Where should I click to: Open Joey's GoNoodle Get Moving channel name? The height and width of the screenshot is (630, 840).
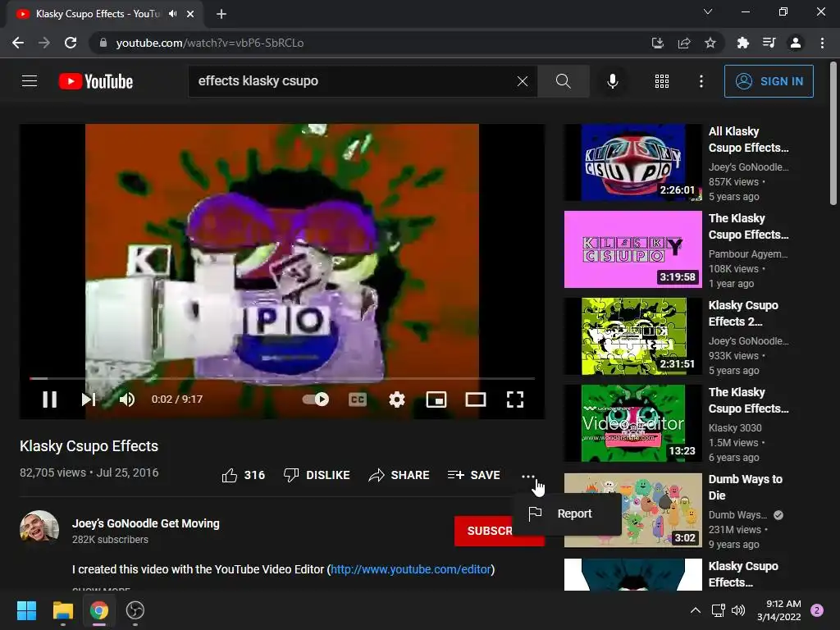pyautogui.click(x=146, y=523)
